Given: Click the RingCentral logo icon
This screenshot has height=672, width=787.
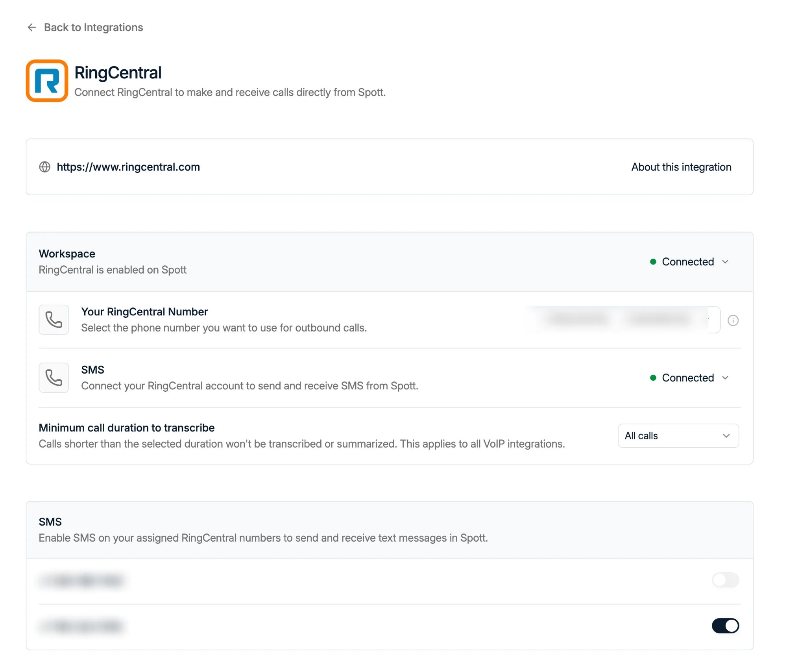Looking at the screenshot, I should [47, 81].
